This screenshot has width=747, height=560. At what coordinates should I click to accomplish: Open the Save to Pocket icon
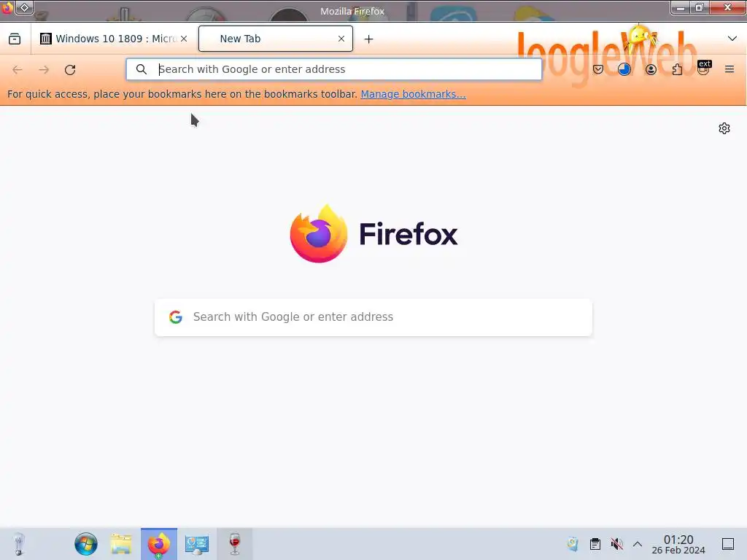598,69
